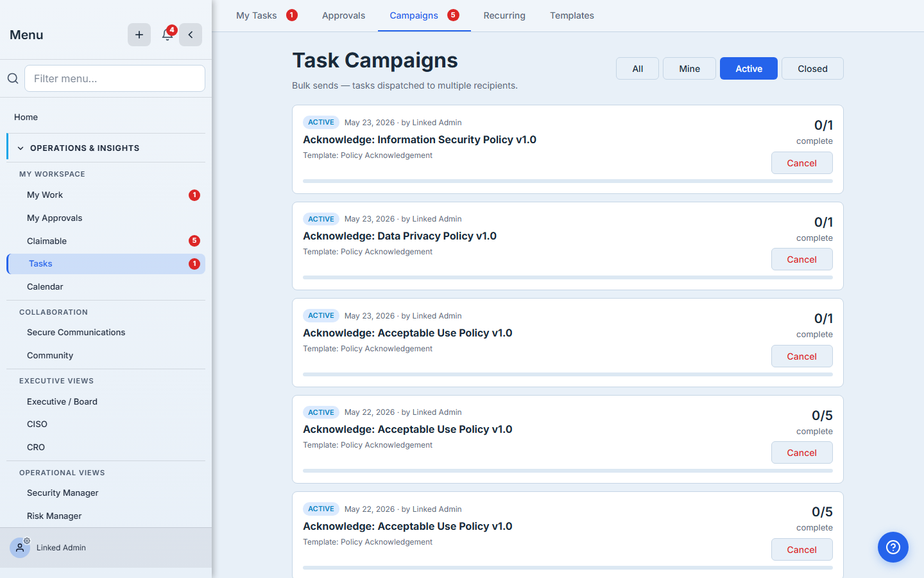924x578 pixels.
Task: Open My Approvals in the sidebar
Action: [106, 218]
